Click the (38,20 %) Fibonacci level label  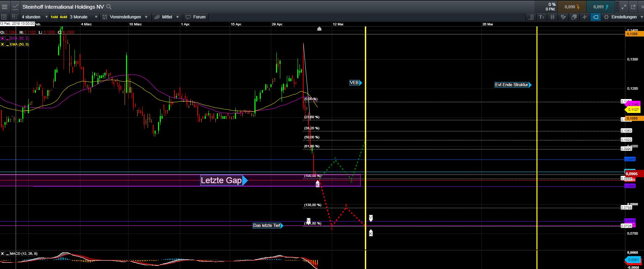pyautogui.click(x=312, y=128)
